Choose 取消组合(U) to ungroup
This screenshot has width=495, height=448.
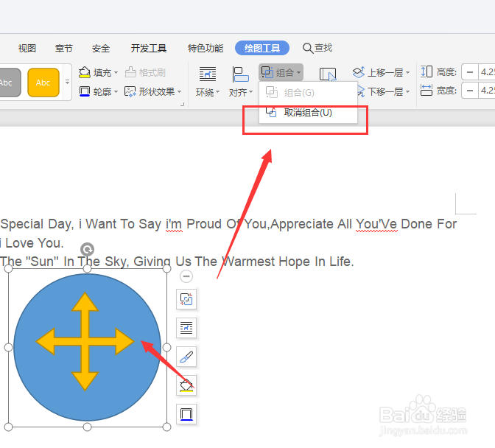[x=308, y=113]
